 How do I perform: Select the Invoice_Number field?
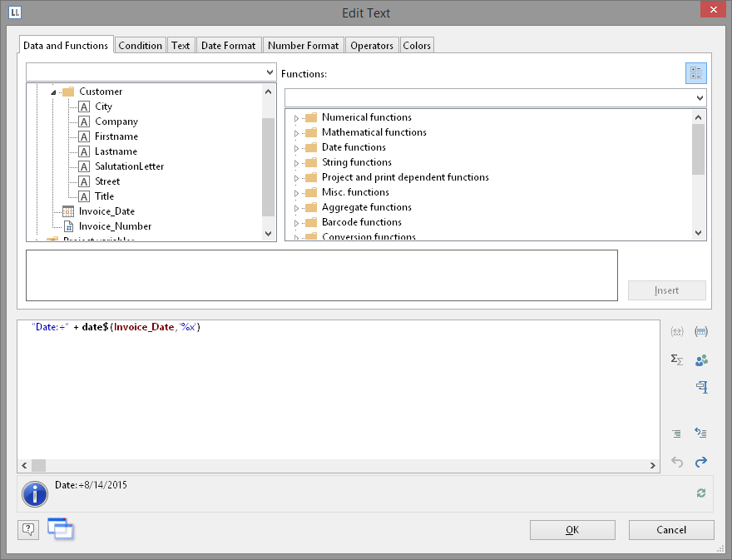[115, 226]
